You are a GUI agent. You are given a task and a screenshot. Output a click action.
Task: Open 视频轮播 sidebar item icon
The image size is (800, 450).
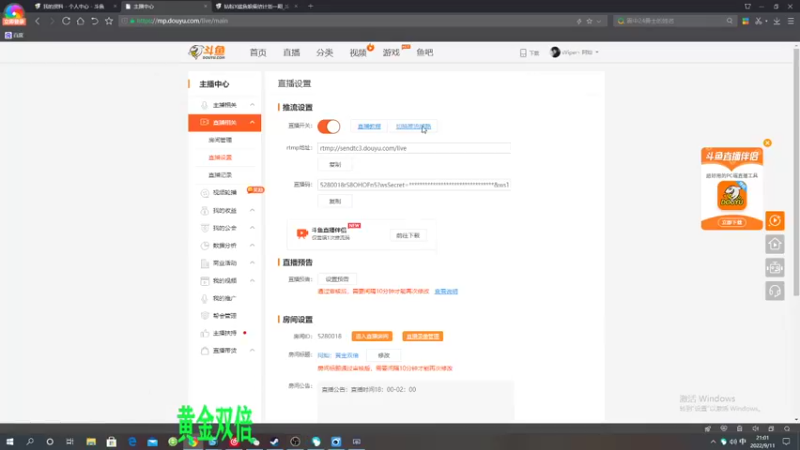[x=205, y=193]
